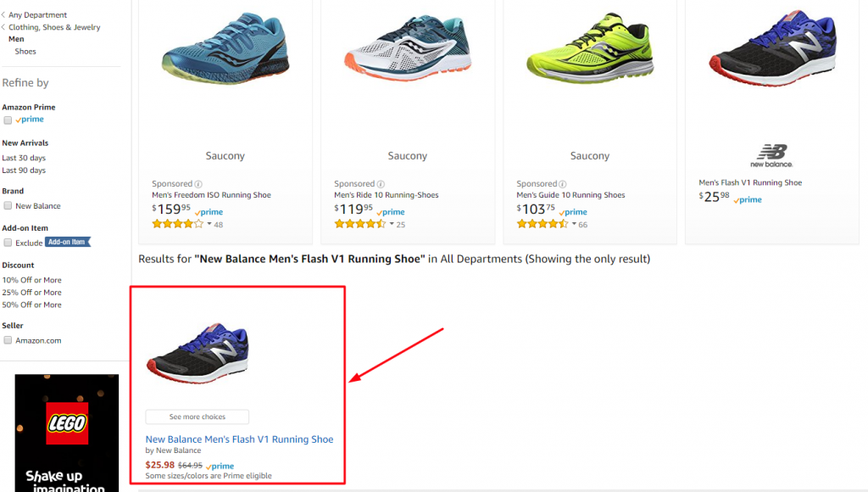Open the LEGO advertisement logo
Viewport: 868px width, 492px height.
67,422
